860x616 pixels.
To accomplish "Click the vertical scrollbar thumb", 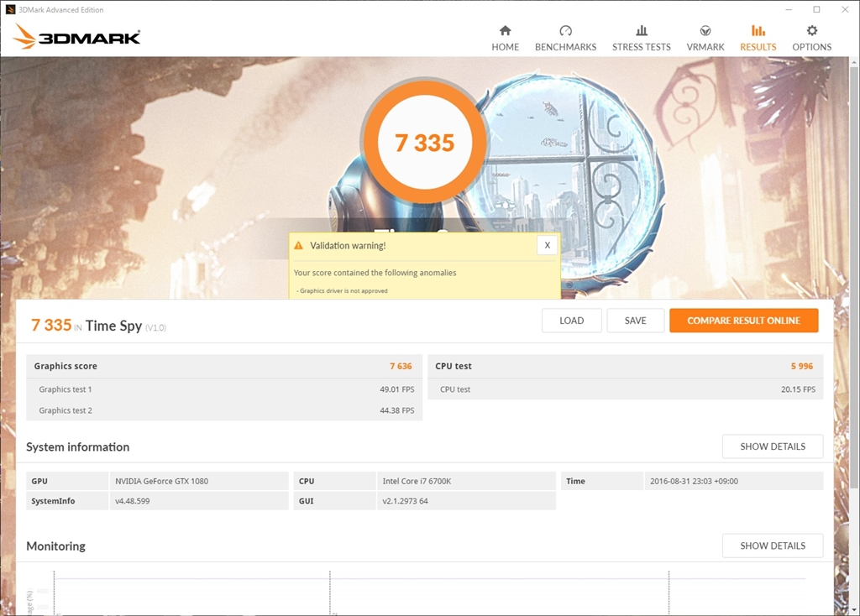I will coord(854,279).
